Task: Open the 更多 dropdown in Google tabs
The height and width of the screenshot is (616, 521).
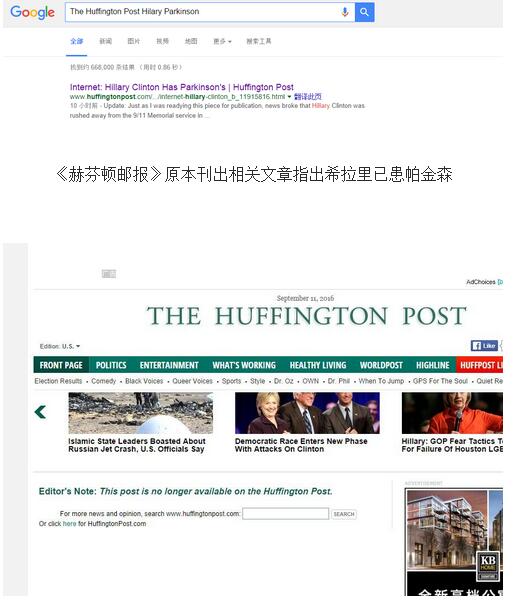Action: tap(222, 41)
